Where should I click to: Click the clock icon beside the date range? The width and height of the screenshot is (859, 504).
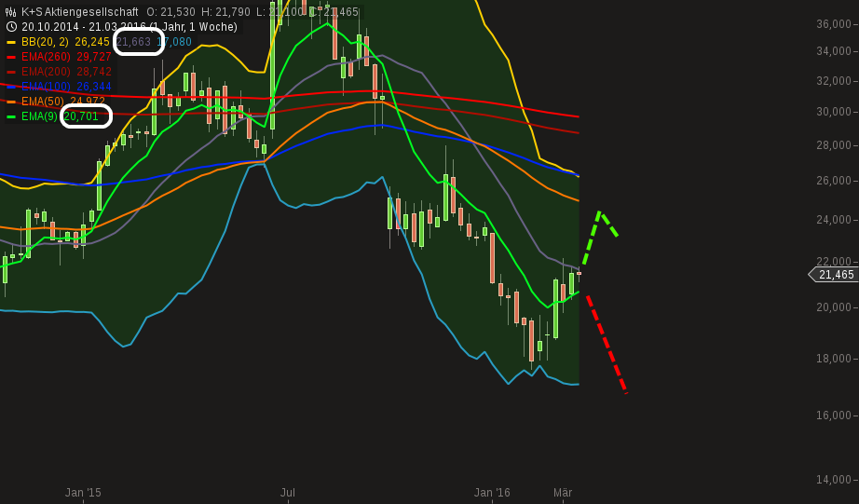[x=11, y=26]
